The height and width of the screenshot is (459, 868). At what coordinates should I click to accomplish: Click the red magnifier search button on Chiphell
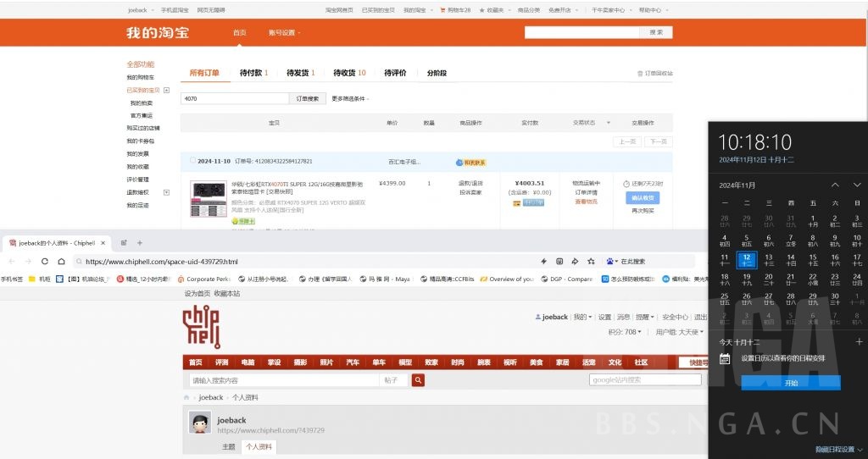pos(418,380)
